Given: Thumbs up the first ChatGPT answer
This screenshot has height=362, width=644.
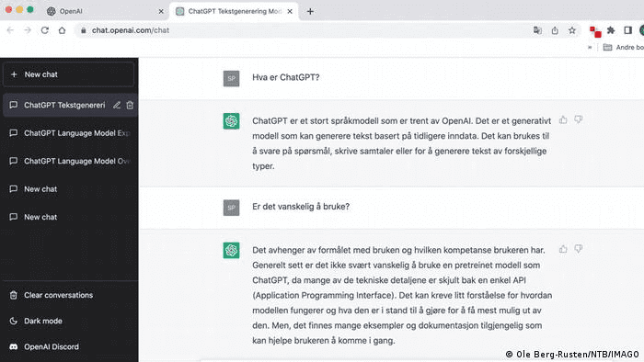Looking at the screenshot, I should coord(563,119).
